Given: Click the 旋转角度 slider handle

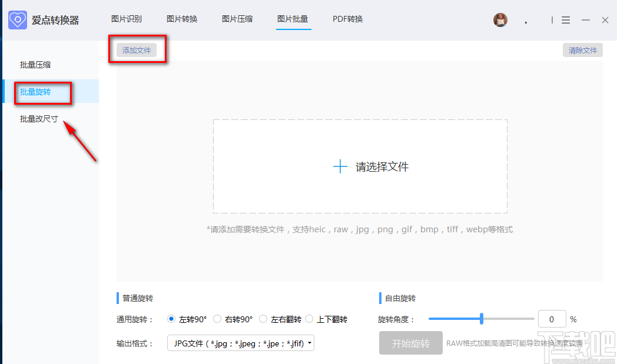Looking at the screenshot, I should (481, 319).
